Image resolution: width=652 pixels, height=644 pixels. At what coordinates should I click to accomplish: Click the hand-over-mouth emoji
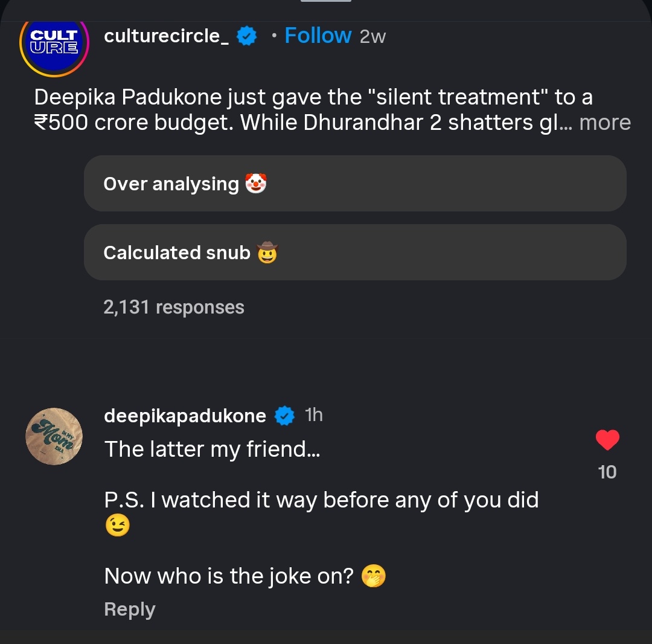pyautogui.click(x=373, y=576)
